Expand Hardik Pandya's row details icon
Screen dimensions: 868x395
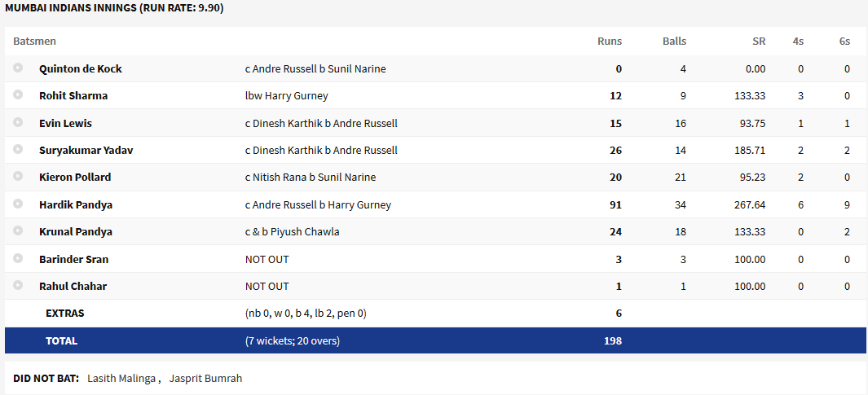[18, 204]
